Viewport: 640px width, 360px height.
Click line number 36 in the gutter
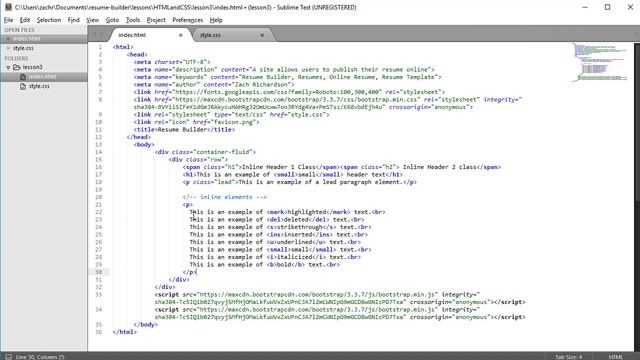(98, 332)
